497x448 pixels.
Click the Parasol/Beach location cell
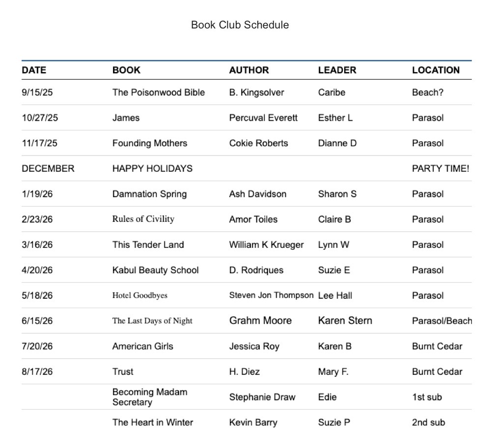[x=442, y=321]
